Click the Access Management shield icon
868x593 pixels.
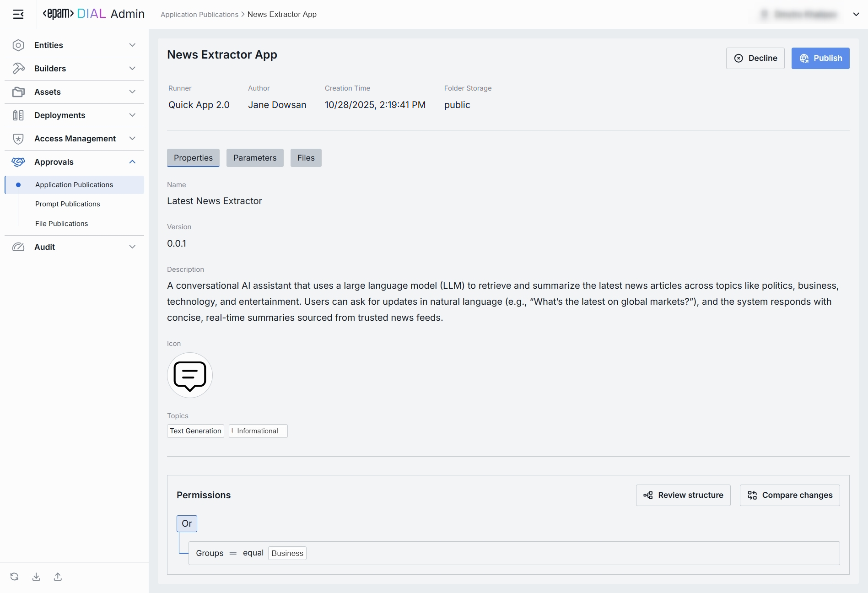18,139
